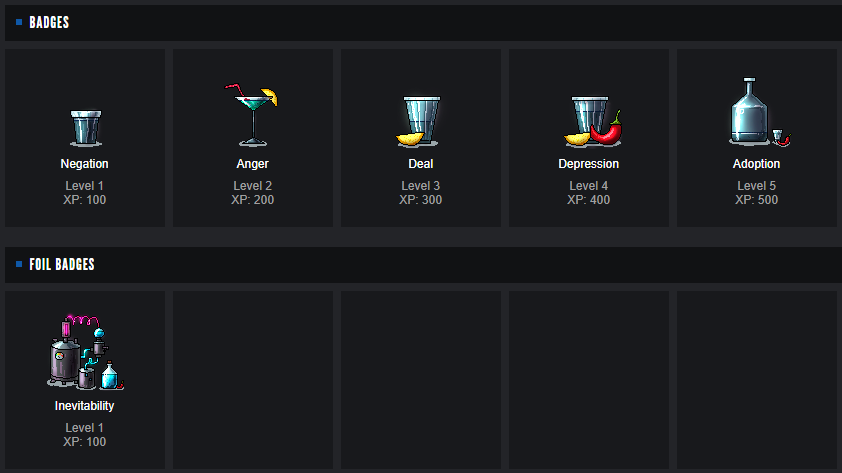The width and height of the screenshot is (842, 473).
Task: Select the Adoption bottle badge icon
Action: coord(755,112)
